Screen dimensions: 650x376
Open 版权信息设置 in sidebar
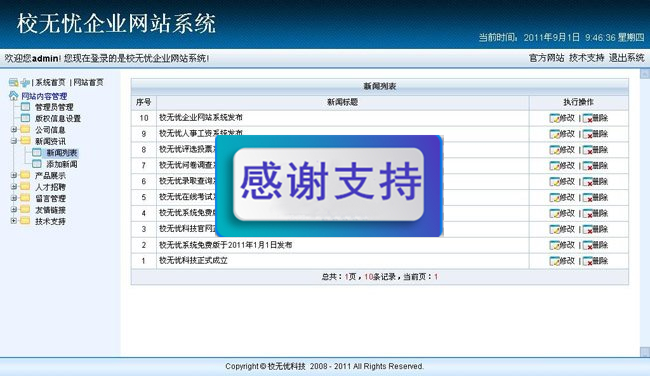coord(58,119)
